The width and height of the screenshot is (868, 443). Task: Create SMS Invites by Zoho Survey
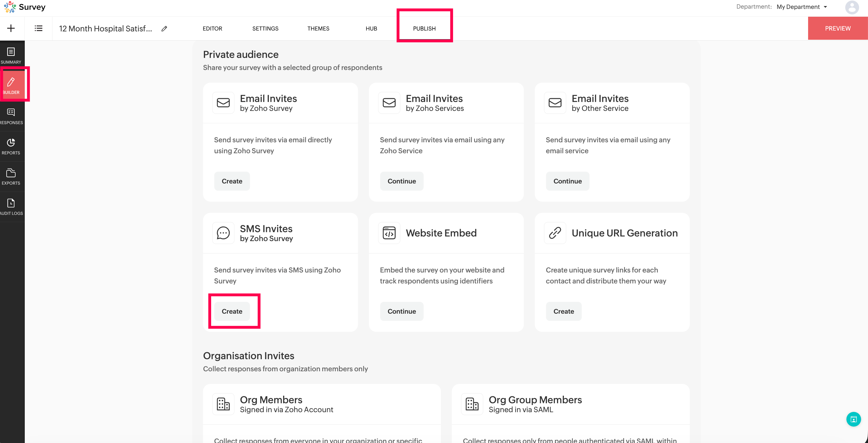(232, 311)
